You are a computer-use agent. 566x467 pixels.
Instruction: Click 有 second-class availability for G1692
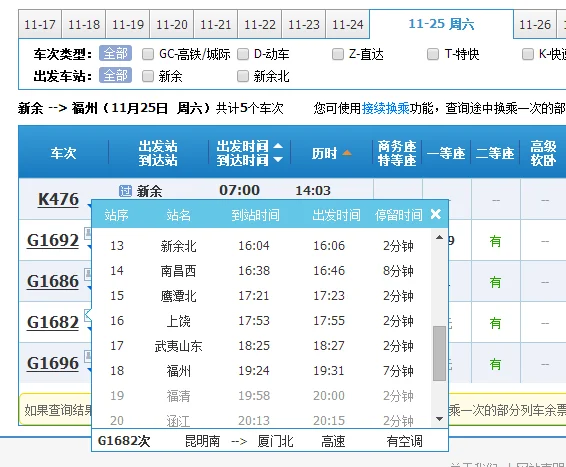496,241
